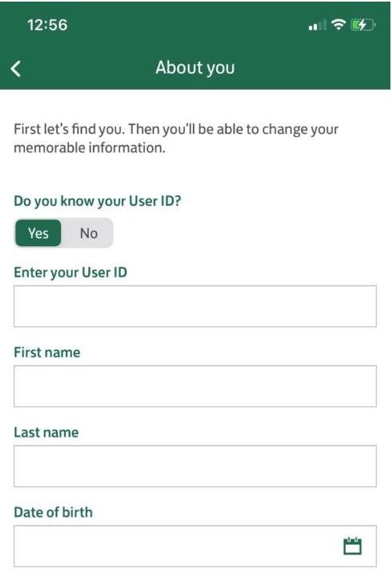Click into the First name text box

point(195,386)
